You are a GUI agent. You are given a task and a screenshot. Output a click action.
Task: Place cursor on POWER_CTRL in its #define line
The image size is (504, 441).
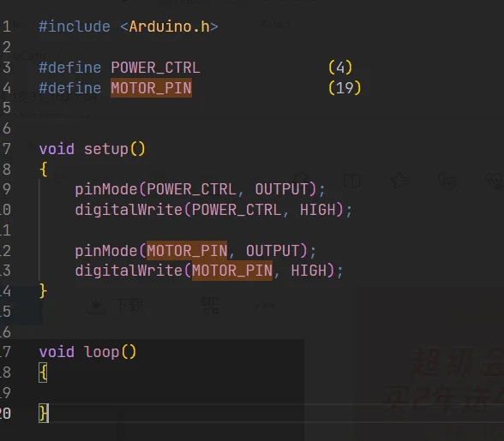[x=155, y=68]
